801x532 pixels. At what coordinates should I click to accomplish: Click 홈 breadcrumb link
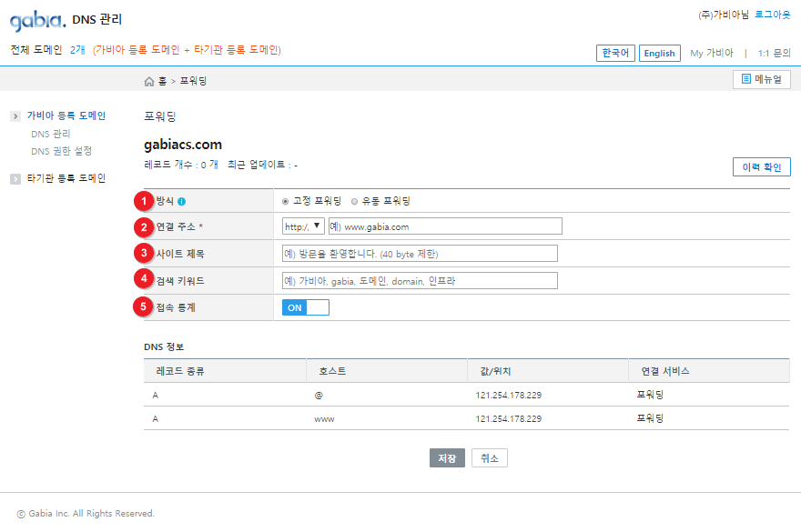(x=162, y=81)
